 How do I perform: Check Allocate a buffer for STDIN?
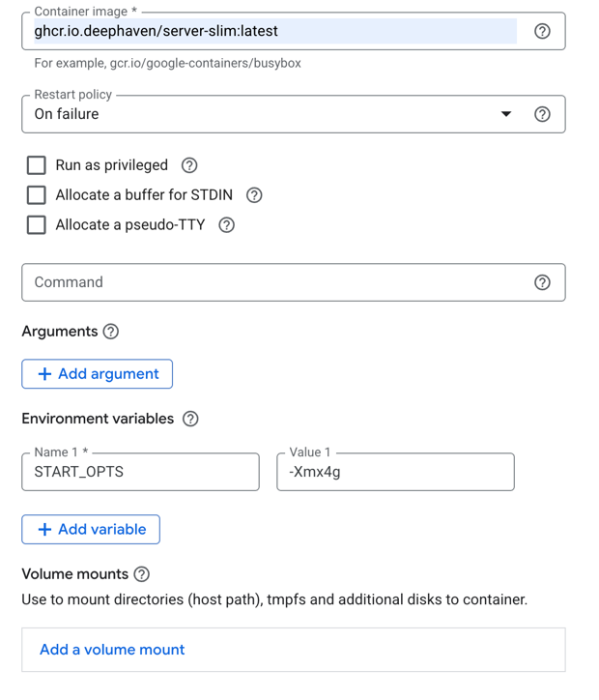click(x=37, y=195)
